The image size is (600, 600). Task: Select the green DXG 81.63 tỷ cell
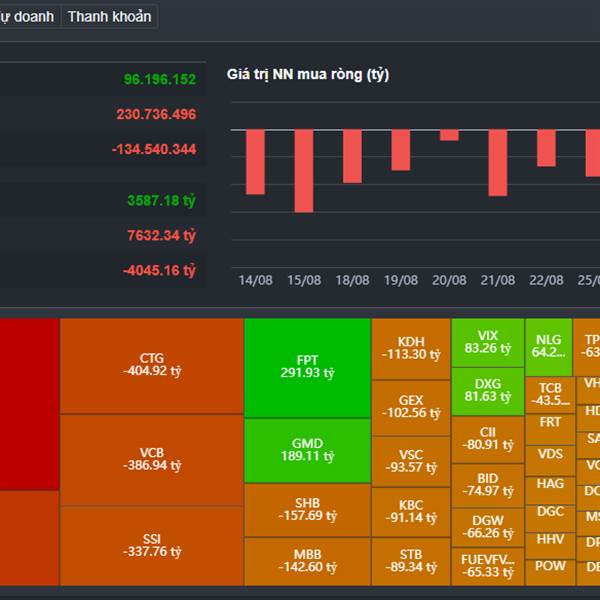(x=488, y=391)
